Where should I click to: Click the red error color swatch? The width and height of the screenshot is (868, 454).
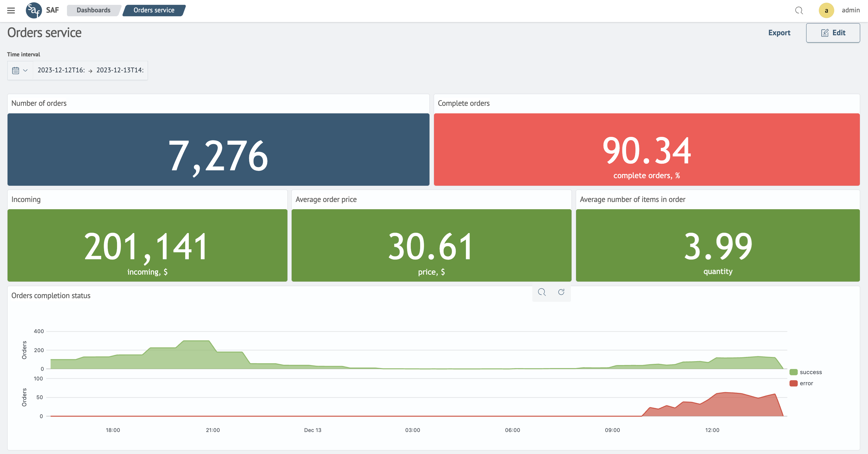(x=794, y=383)
